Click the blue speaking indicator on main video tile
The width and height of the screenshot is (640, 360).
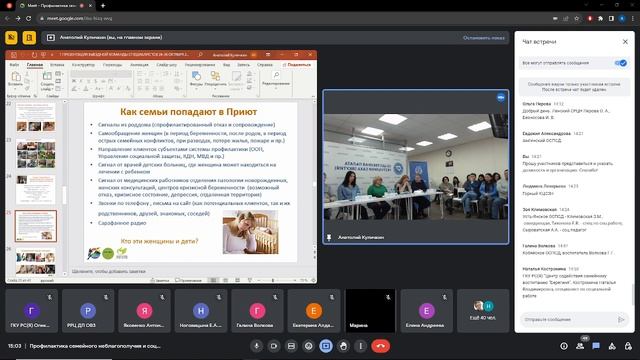coord(501,98)
